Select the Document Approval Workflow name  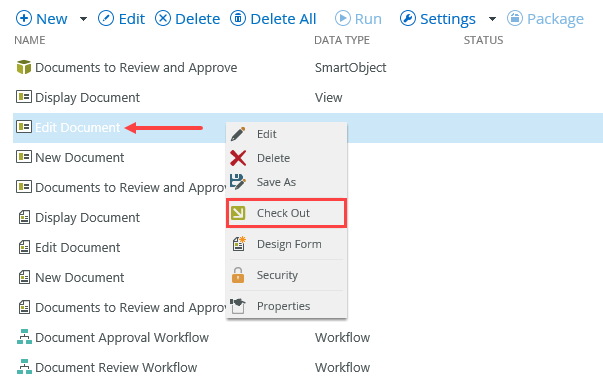pyautogui.click(x=122, y=337)
